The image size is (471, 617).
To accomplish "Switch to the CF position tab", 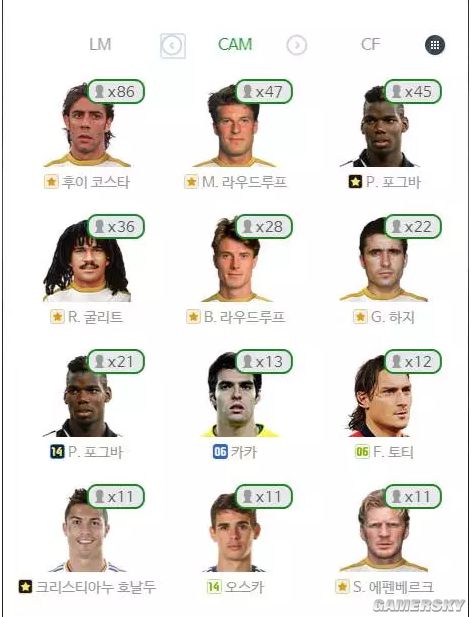I will [370, 44].
